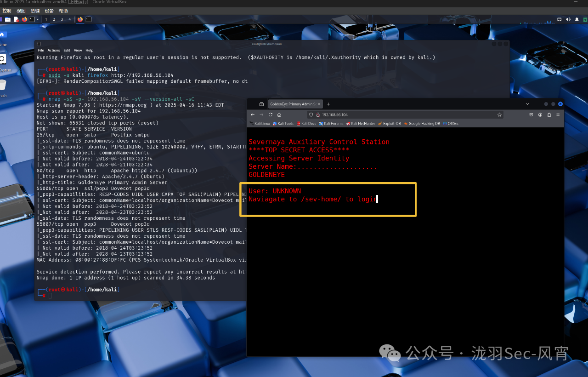Close the GoldenEye Primary Admin tab
The height and width of the screenshot is (377, 588).
(x=319, y=104)
